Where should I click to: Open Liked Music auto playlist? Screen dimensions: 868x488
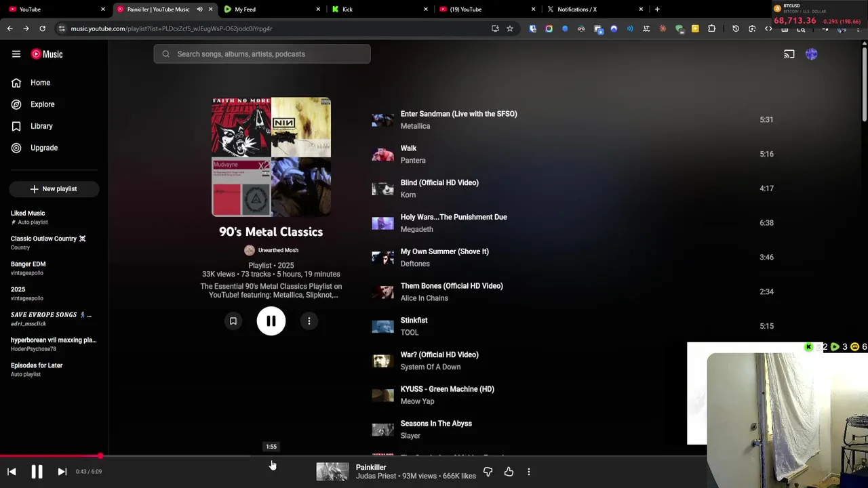point(54,218)
